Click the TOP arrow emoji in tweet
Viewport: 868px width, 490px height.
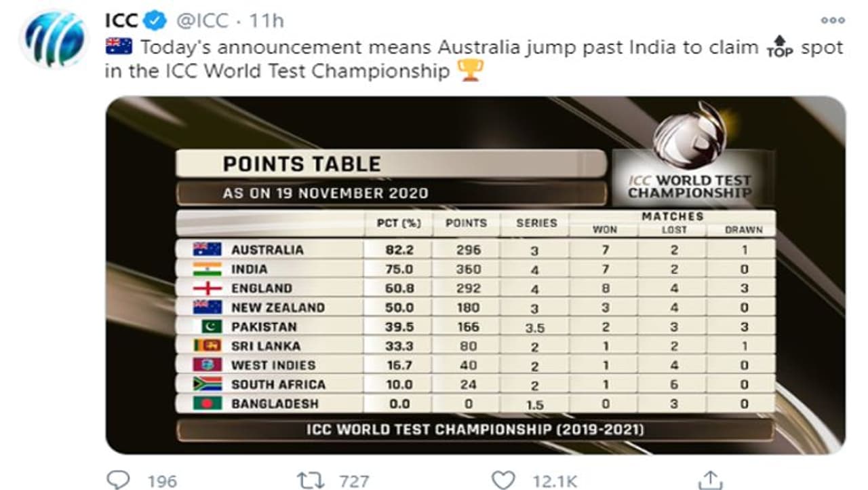[778, 48]
